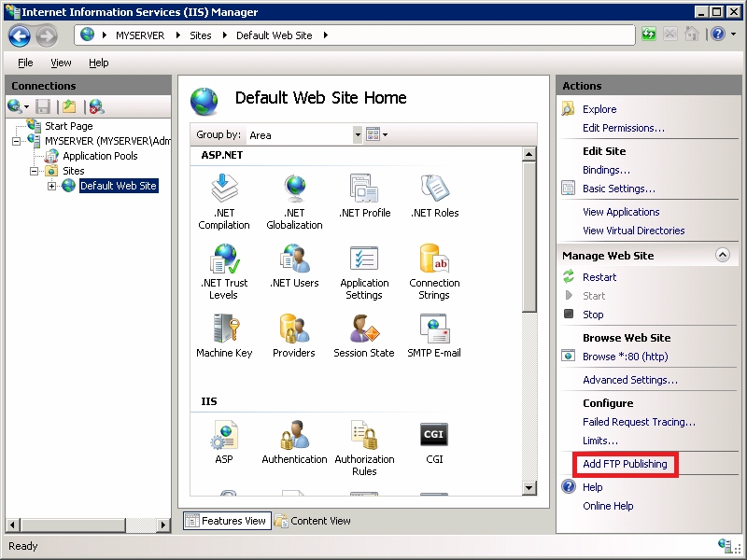Open the Help menu
Viewport: 747px width, 560px height.
99,63
